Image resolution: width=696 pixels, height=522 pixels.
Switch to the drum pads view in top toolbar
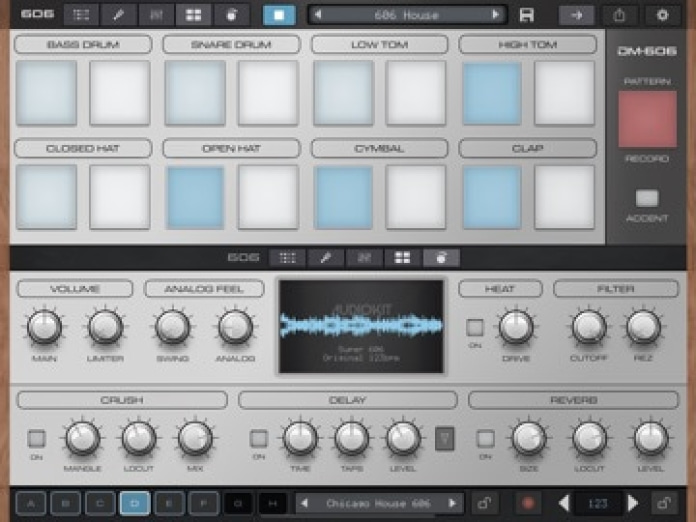click(194, 15)
